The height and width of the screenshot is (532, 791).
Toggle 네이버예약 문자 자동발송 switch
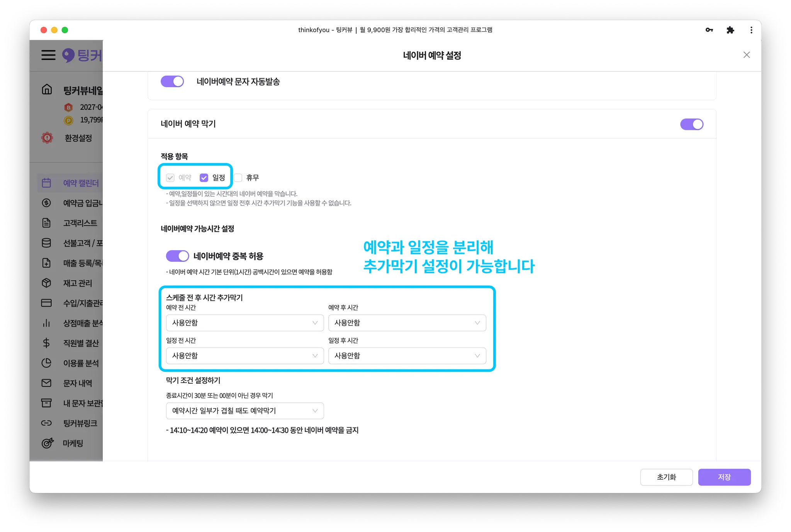coord(172,81)
